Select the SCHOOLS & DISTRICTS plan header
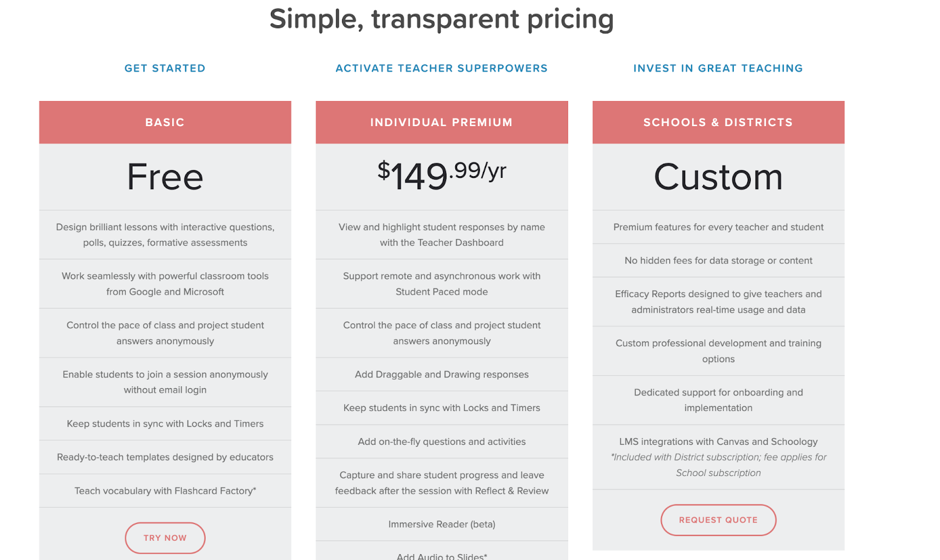Image resolution: width=940 pixels, height=560 pixels. click(718, 122)
